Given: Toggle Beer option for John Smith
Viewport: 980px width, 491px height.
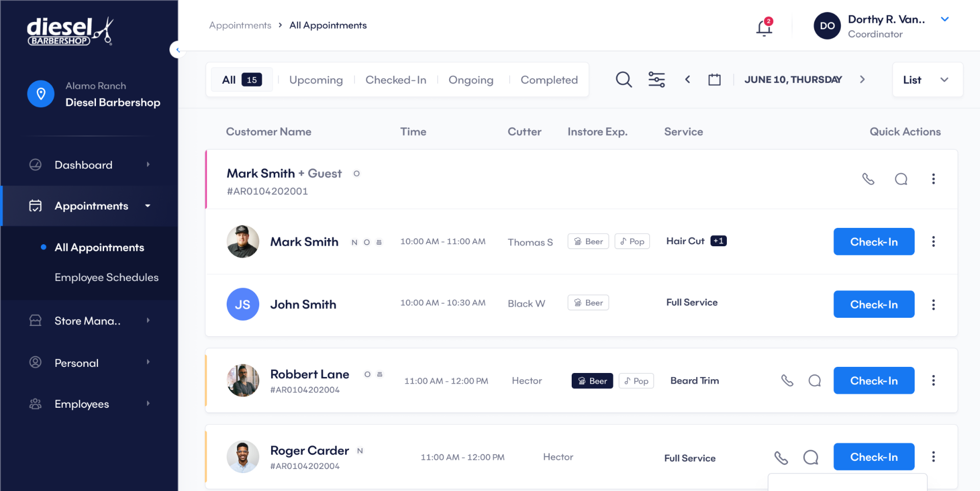Looking at the screenshot, I should click(x=588, y=302).
